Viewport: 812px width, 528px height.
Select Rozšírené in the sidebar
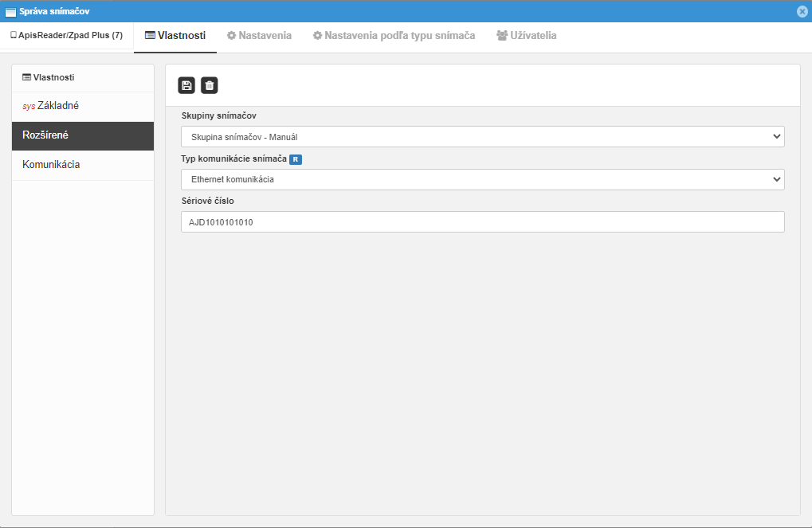pos(83,135)
